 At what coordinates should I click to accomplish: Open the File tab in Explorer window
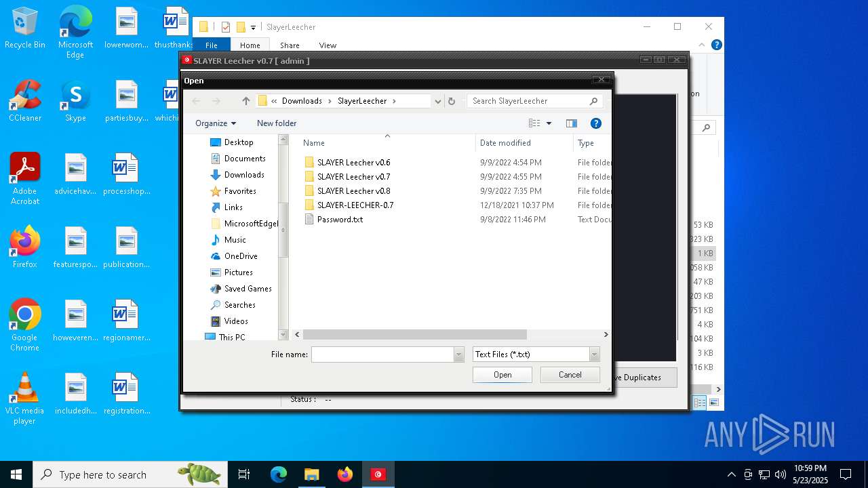click(212, 45)
